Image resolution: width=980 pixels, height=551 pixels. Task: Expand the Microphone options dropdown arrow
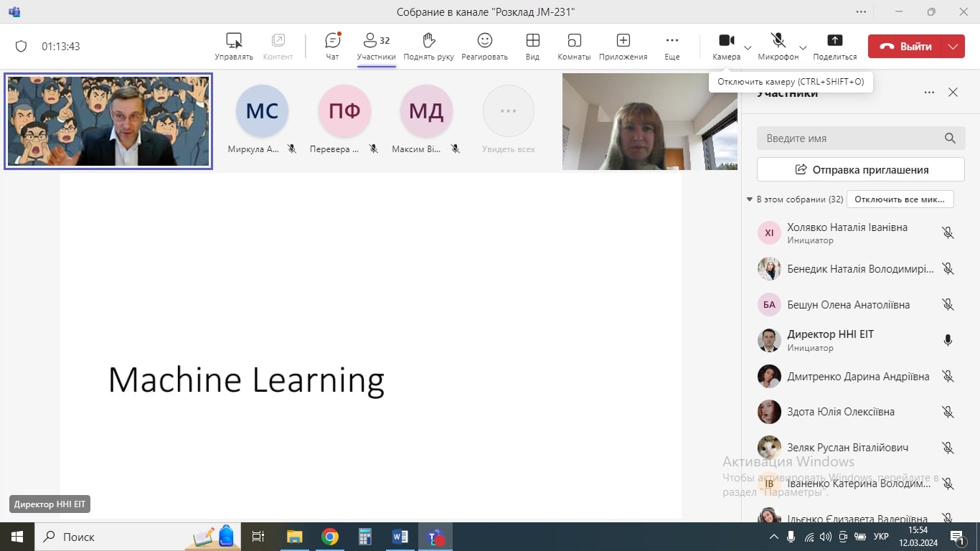(x=803, y=47)
